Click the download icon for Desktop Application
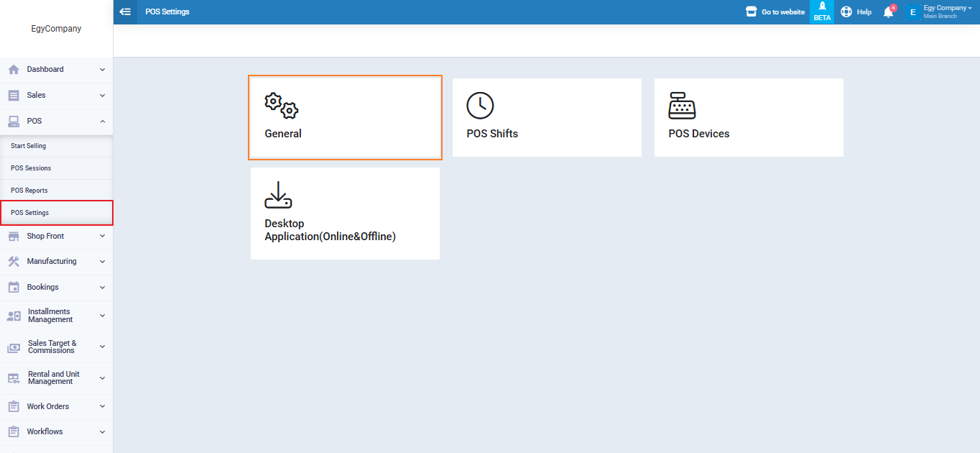This screenshot has width=980, height=453. tap(278, 196)
